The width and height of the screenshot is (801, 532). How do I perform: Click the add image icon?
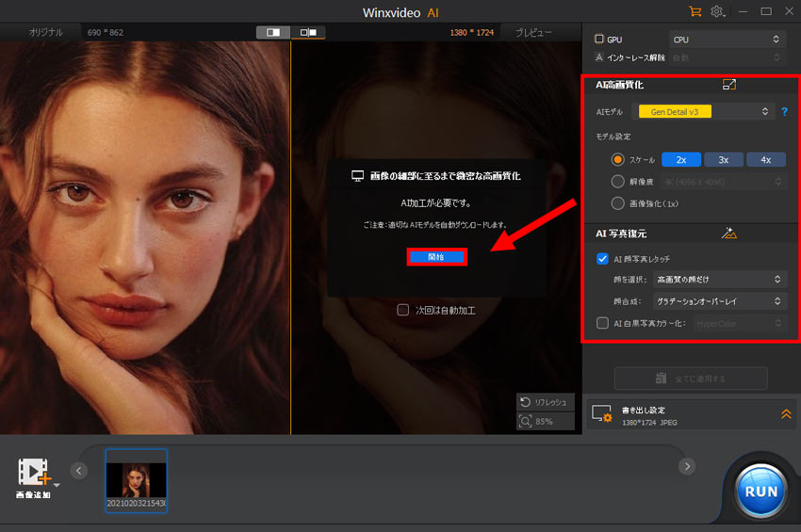34,472
